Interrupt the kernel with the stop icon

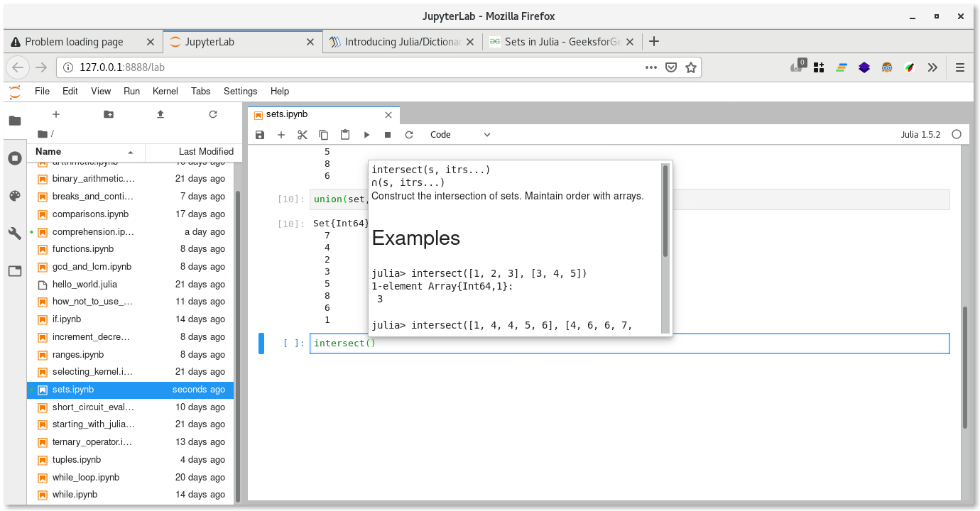386,134
